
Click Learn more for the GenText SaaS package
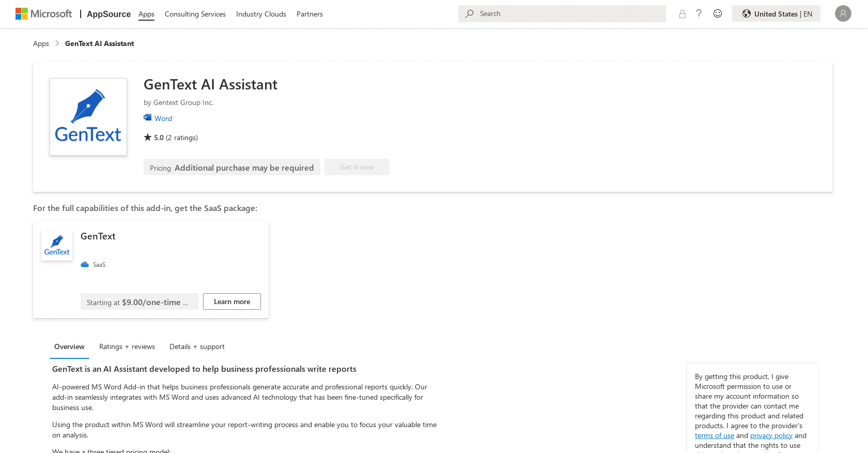(x=231, y=301)
